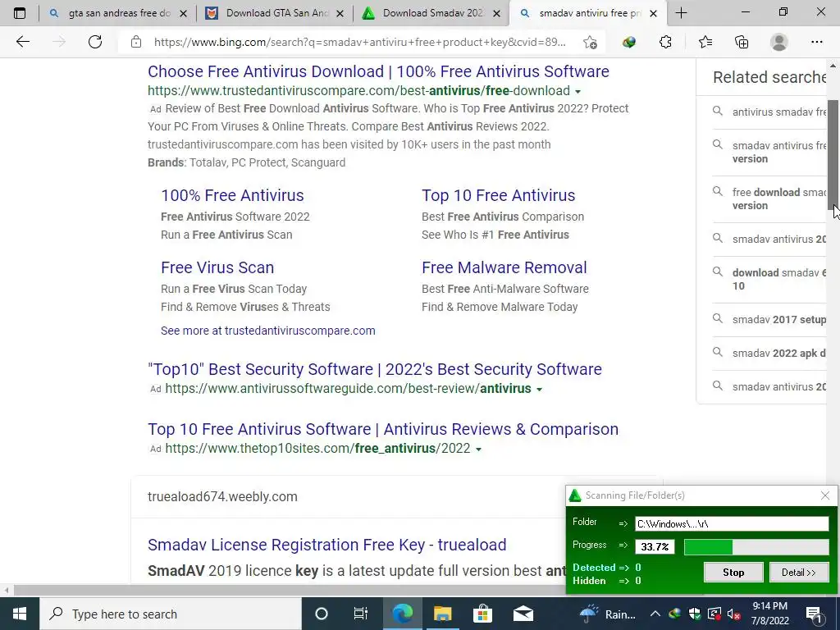The height and width of the screenshot is (630, 840).
Task: Switch to Download GTA San Andreas tab
Action: pyautogui.click(x=276, y=13)
